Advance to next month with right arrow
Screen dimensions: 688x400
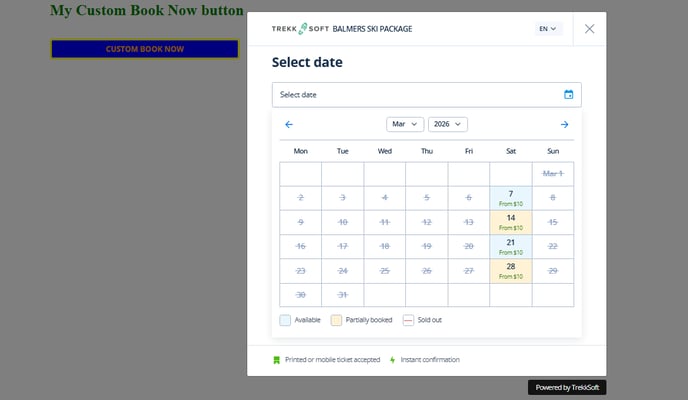point(564,124)
